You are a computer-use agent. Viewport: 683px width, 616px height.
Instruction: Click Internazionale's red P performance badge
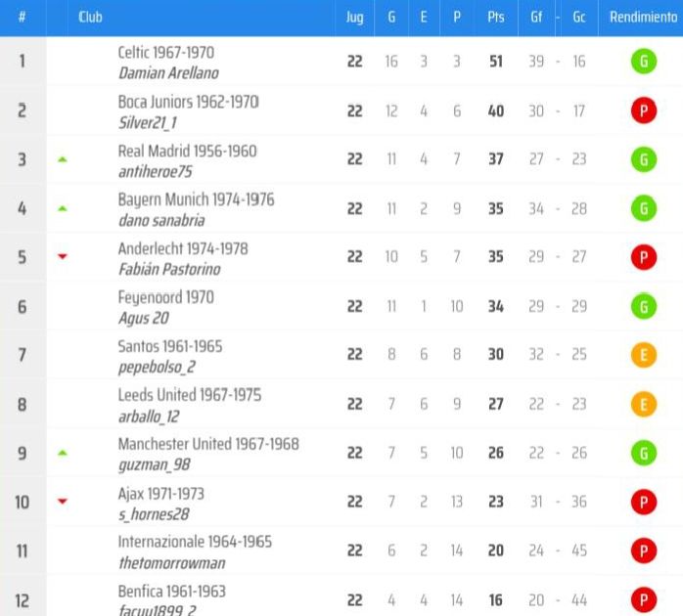tap(643, 550)
